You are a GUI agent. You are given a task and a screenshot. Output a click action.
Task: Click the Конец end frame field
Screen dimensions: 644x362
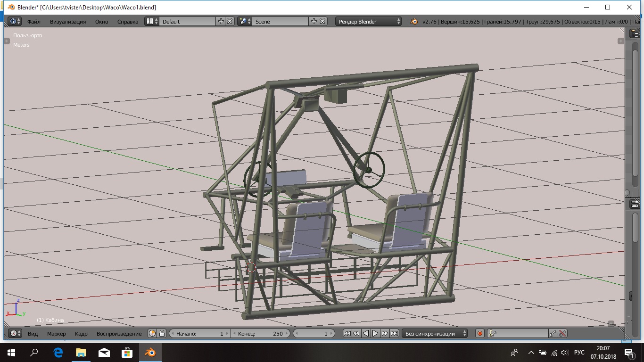tap(261, 333)
